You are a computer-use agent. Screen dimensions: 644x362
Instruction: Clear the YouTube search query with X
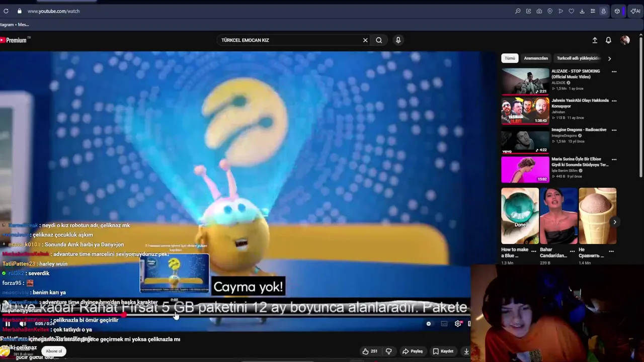click(365, 40)
